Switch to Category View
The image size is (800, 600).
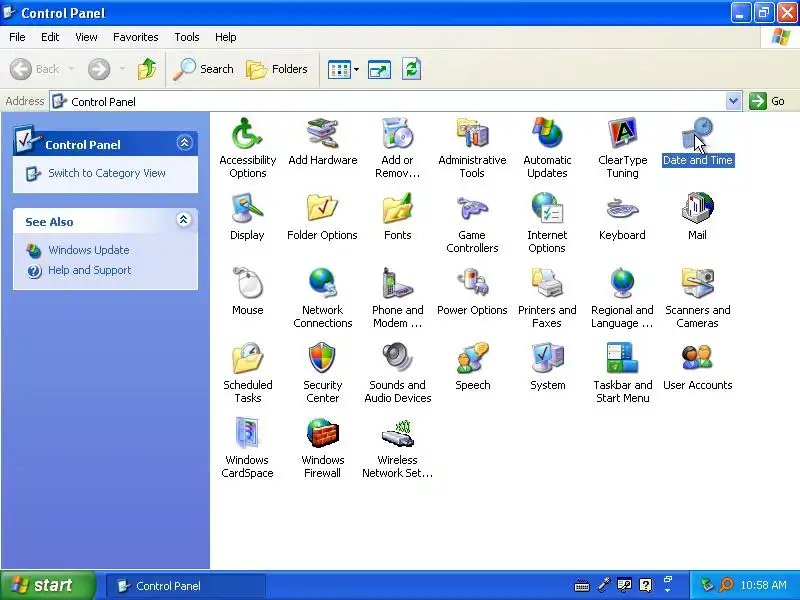(x=107, y=173)
